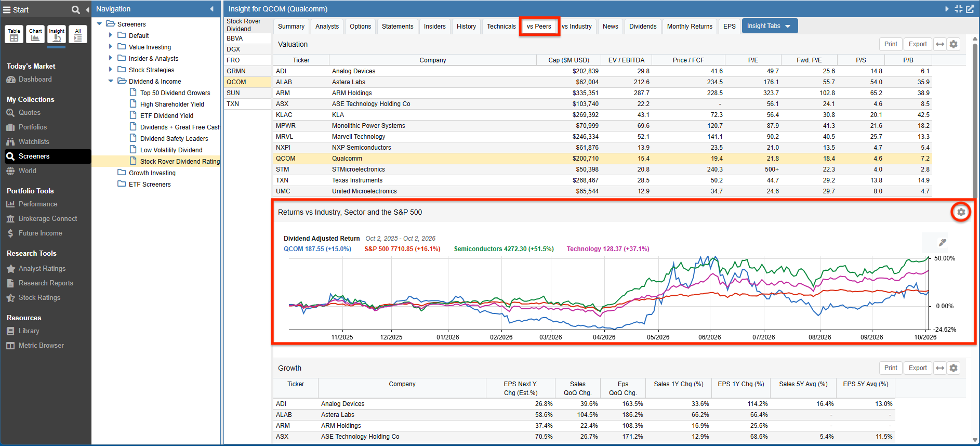980x446 pixels.
Task: Toggle the QCOM series in chart legend
Action: (x=317, y=249)
